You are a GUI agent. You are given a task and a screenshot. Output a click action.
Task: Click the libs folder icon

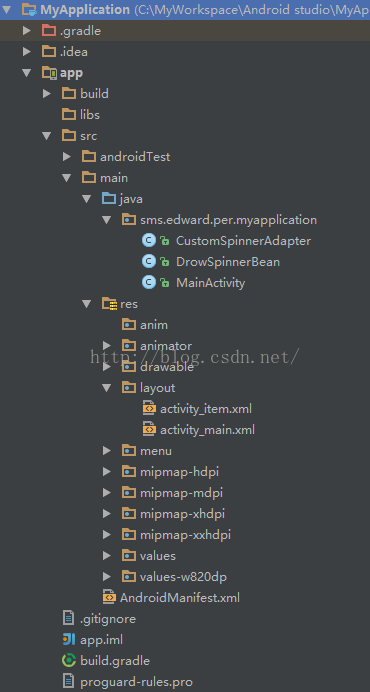tap(69, 115)
